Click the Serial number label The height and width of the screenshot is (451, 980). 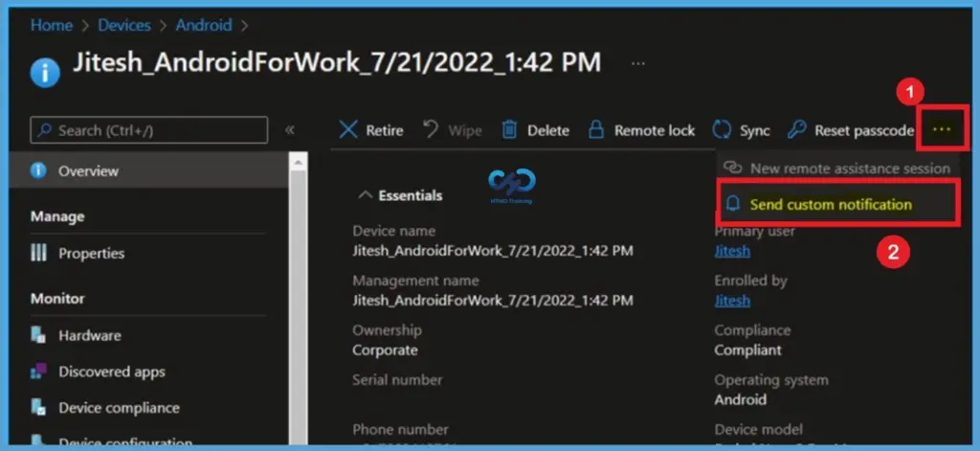point(397,380)
